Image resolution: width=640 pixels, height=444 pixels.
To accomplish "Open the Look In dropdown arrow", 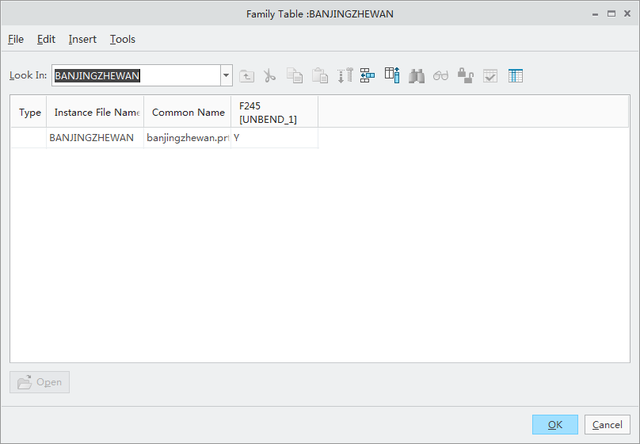I will [226, 75].
